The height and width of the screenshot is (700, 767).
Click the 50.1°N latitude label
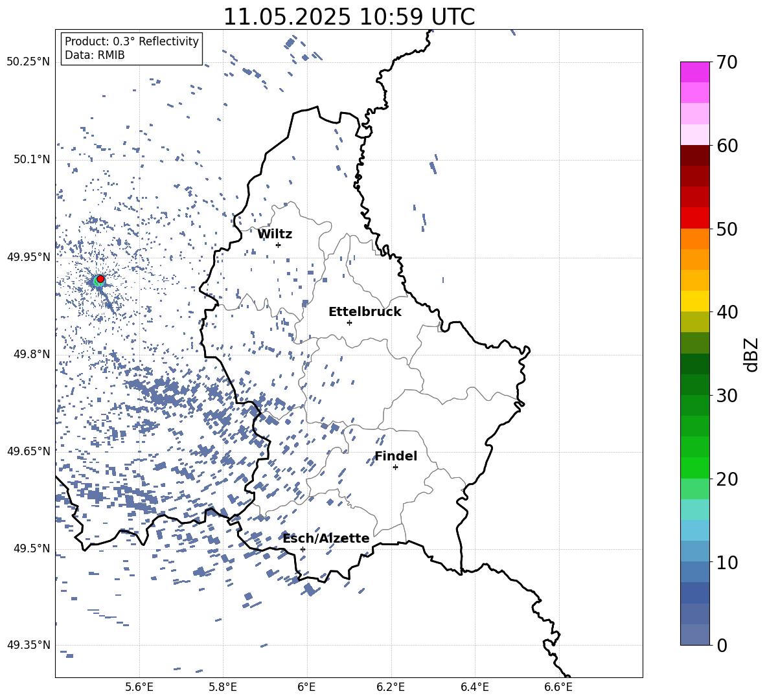pyautogui.click(x=31, y=159)
